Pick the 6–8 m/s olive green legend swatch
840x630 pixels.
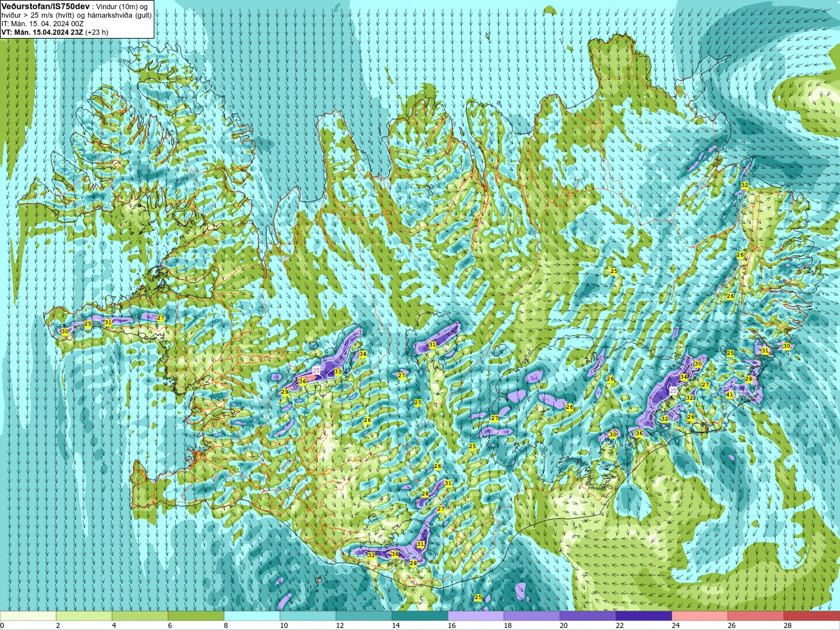(x=196, y=616)
